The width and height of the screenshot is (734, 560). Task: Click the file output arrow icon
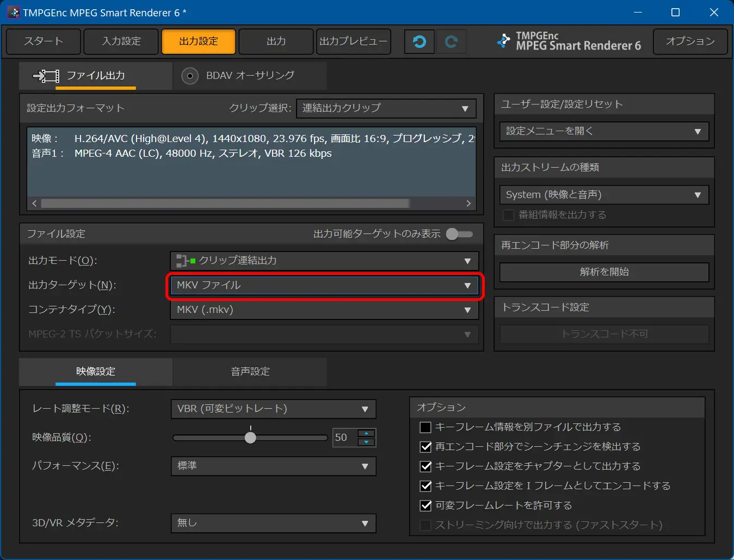pyautogui.click(x=46, y=76)
